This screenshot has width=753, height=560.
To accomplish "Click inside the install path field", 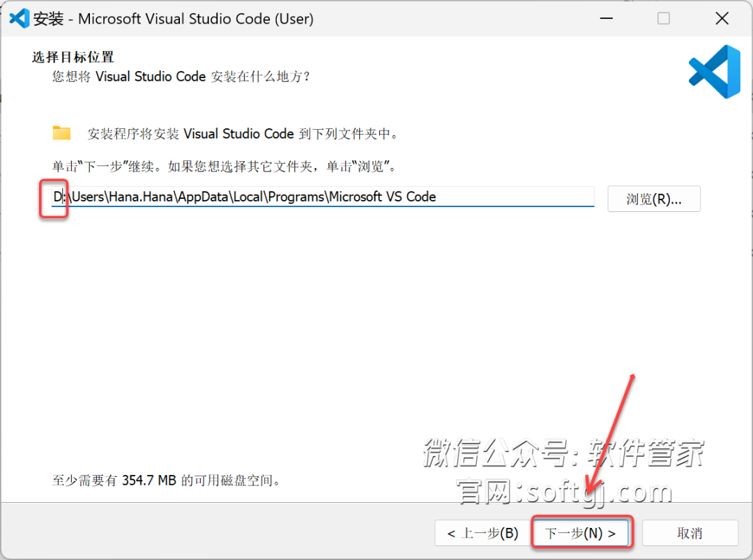I will click(x=323, y=197).
